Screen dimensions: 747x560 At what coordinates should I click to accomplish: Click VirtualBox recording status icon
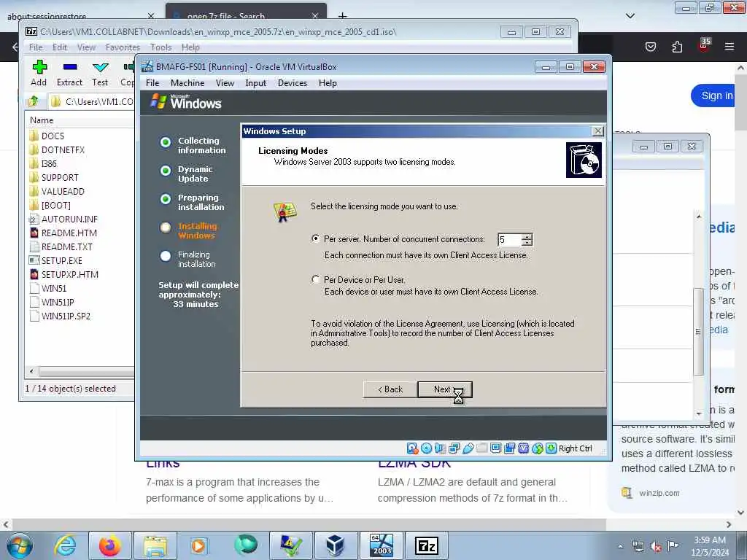coord(509,448)
